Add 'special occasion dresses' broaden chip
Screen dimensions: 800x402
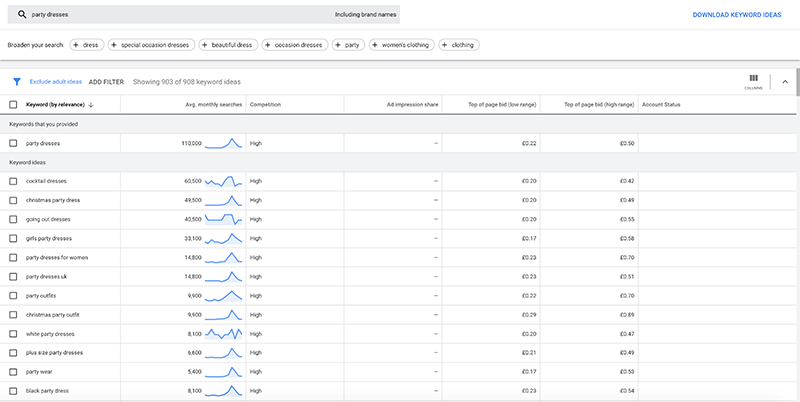coord(152,45)
